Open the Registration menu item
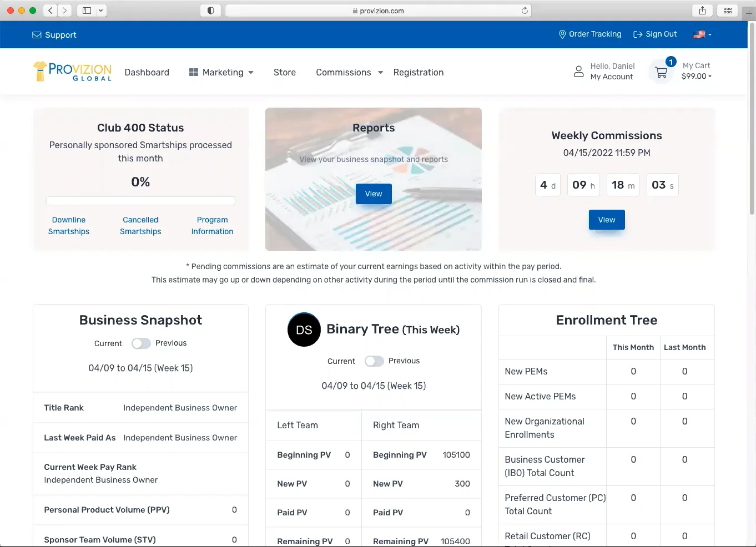Viewport: 756px width, 547px height. point(419,72)
